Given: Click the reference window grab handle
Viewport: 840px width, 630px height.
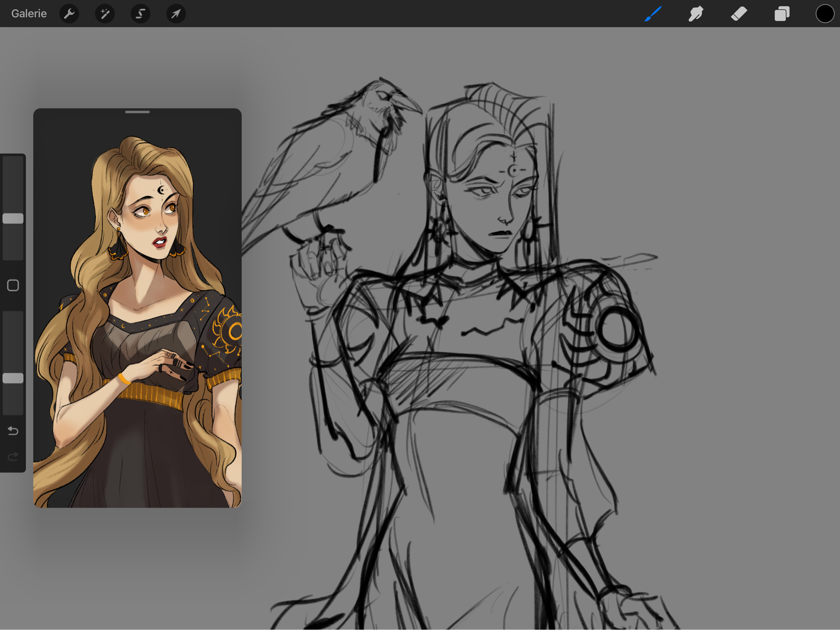Looking at the screenshot, I should click(x=137, y=112).
